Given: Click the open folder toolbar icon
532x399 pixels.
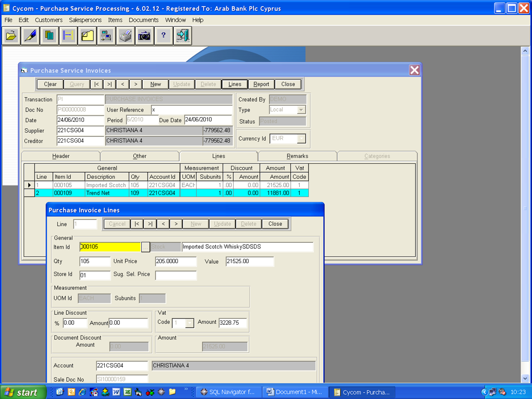Looking at the screenshot, I should [11, 36].
